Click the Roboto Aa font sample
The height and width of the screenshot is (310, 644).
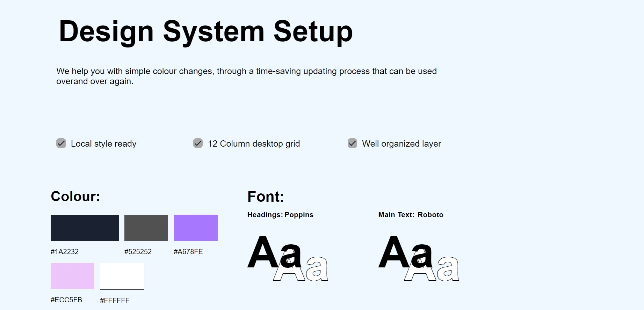[x=419, y=258]
